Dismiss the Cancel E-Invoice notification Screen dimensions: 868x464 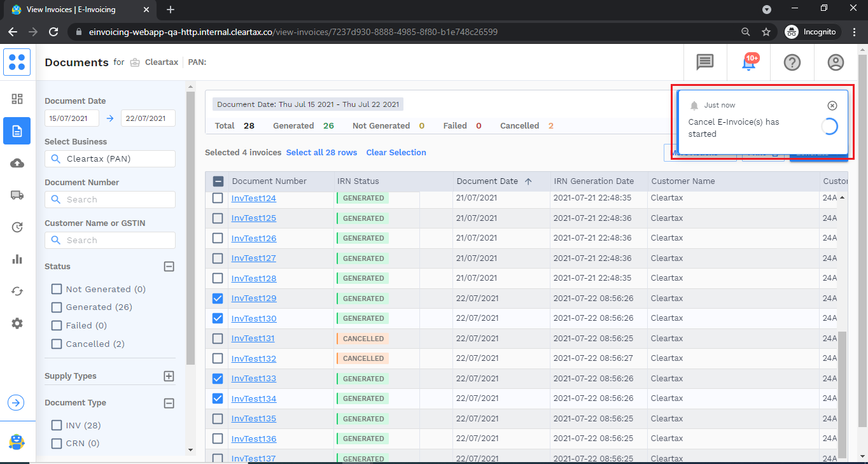832,106
